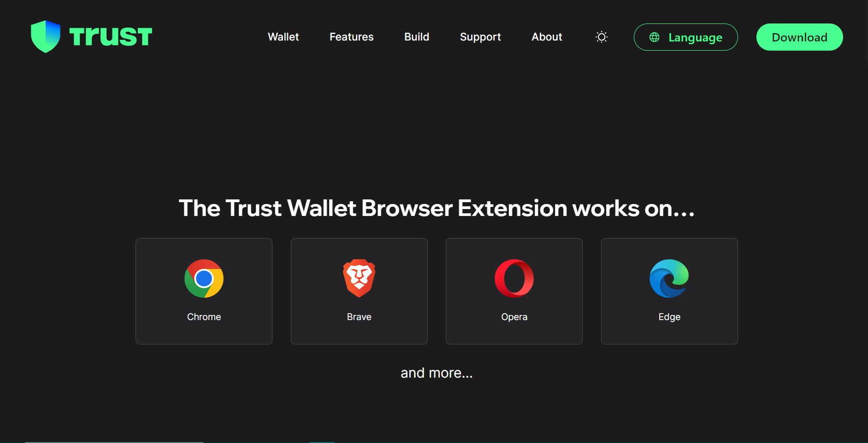Open the Features menu
This screenshot has height=443, width=868.
(352, 37)
